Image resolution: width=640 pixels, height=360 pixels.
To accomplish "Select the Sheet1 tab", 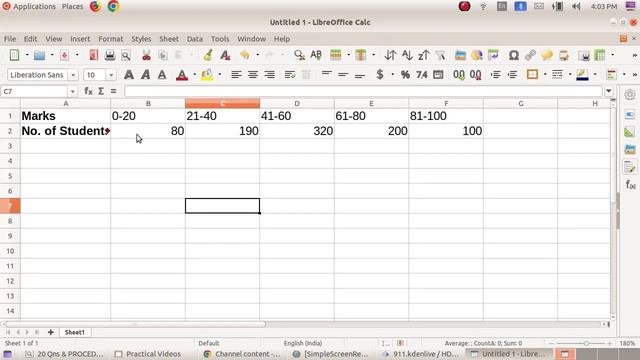I will coord(75,332).
